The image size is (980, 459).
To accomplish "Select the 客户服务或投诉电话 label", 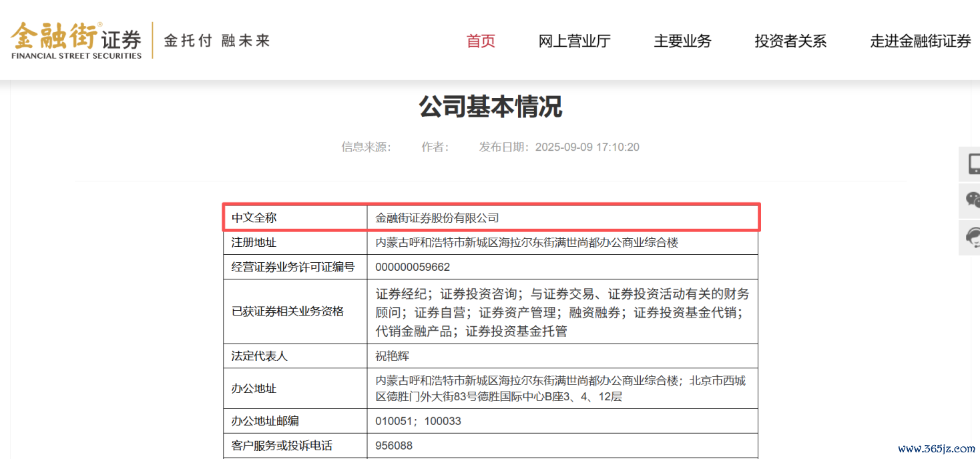I will (282, 445).
